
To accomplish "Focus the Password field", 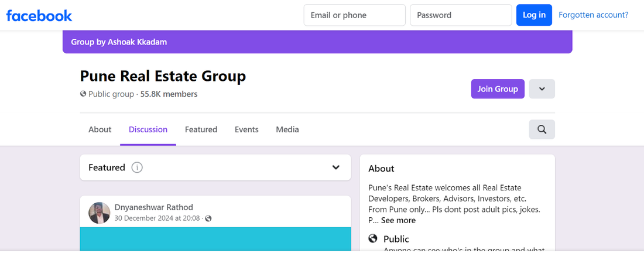I will pos(461,15).
